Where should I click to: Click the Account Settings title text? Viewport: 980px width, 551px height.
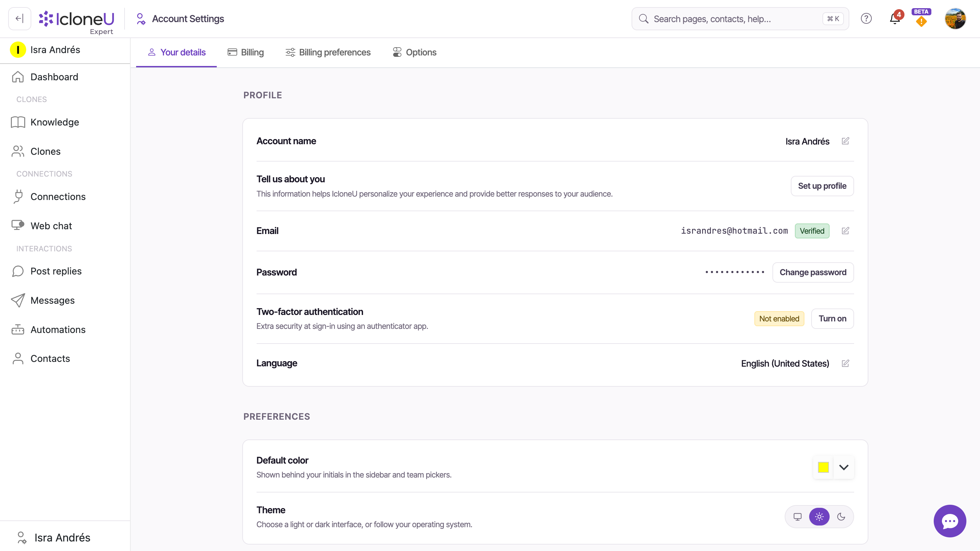(188, 19)
